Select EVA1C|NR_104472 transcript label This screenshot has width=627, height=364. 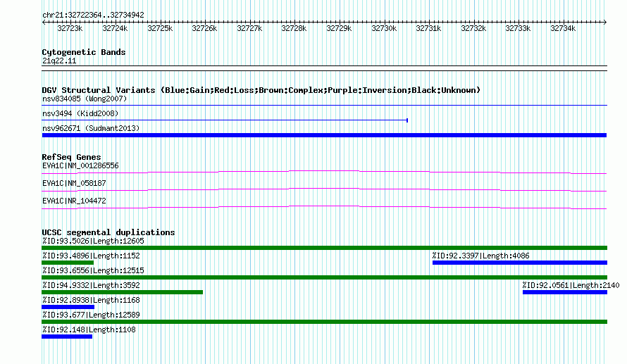coord(74,201)
